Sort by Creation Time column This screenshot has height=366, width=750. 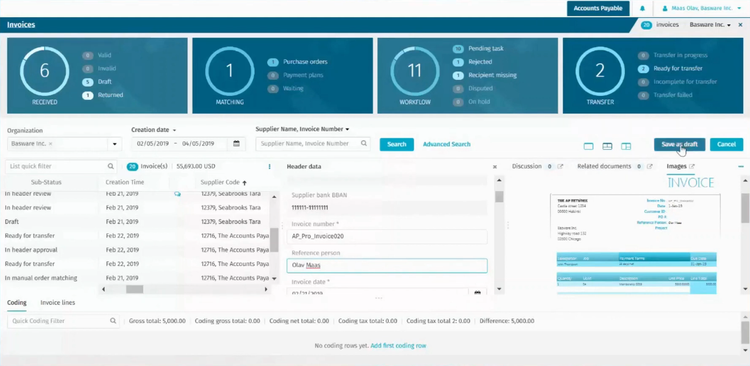[x=125, y=182]
